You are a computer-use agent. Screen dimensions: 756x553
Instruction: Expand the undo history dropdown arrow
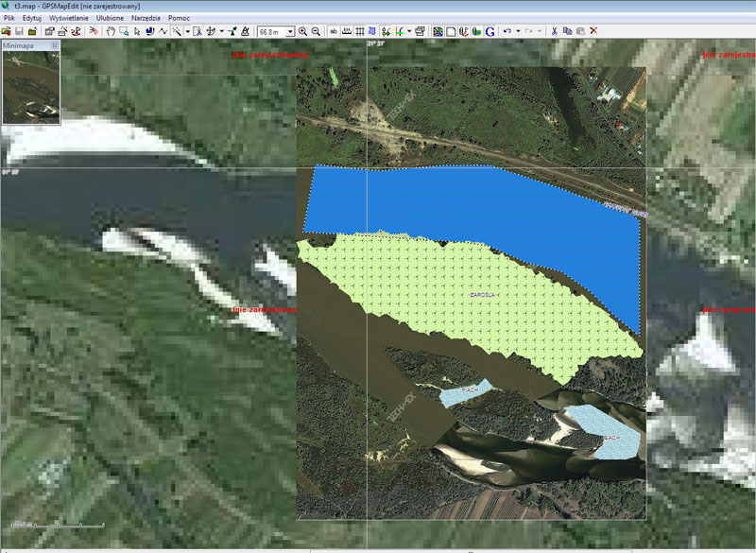(518, 31)
